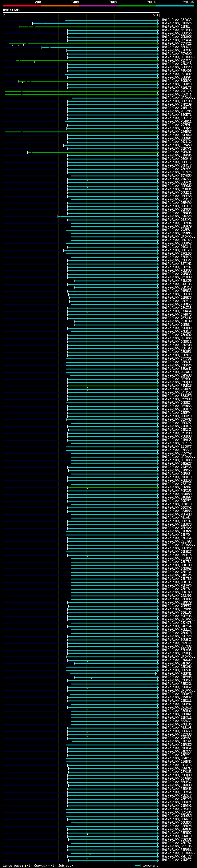Click the alignment bar for UniRef100_B9KZZ0
Screen dimensions: 197x868
[x=108, y=216]
